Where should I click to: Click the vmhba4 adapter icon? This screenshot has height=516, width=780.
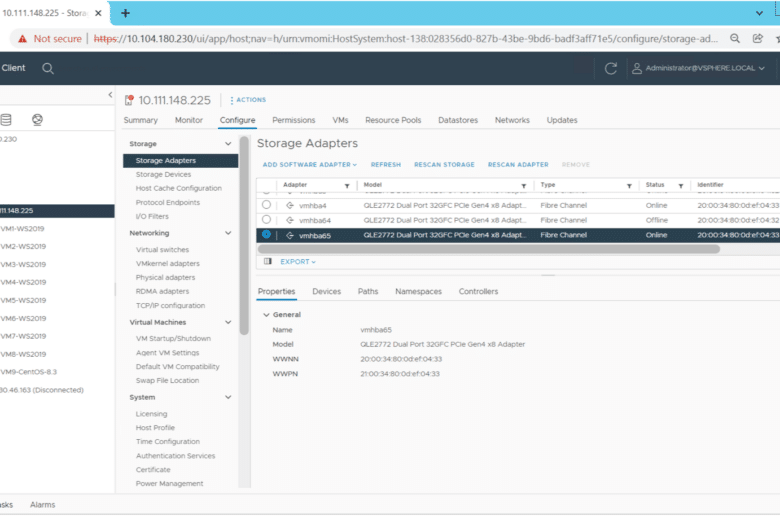coord(290,205)
